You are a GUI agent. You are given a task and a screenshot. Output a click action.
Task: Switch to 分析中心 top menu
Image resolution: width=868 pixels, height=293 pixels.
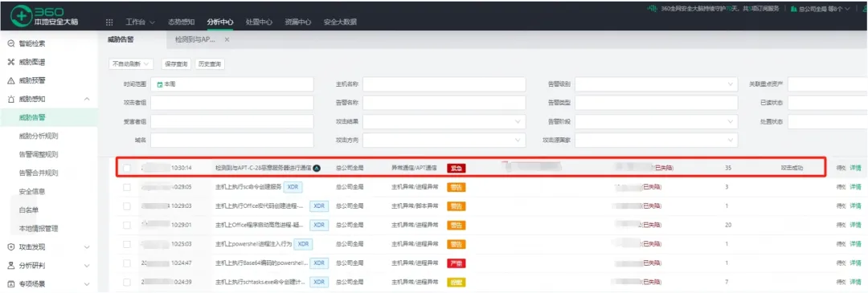pyautogui.click(x=220, y=22)
